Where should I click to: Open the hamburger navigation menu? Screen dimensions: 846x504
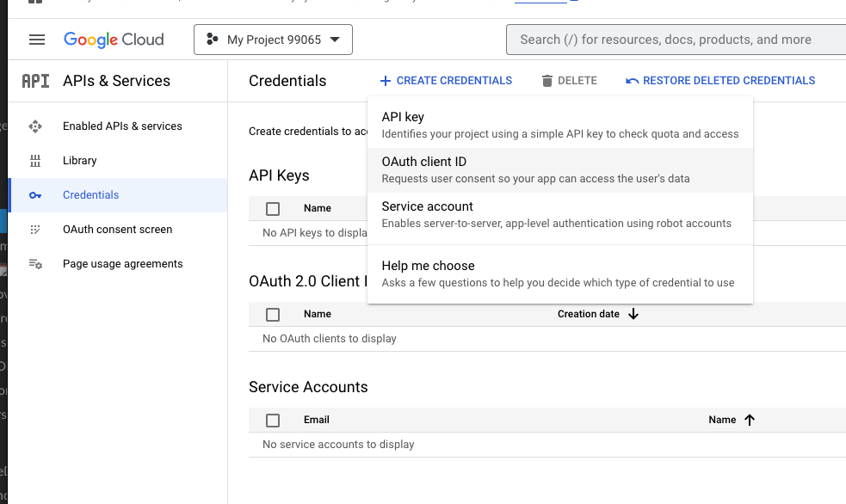(36, 40)
